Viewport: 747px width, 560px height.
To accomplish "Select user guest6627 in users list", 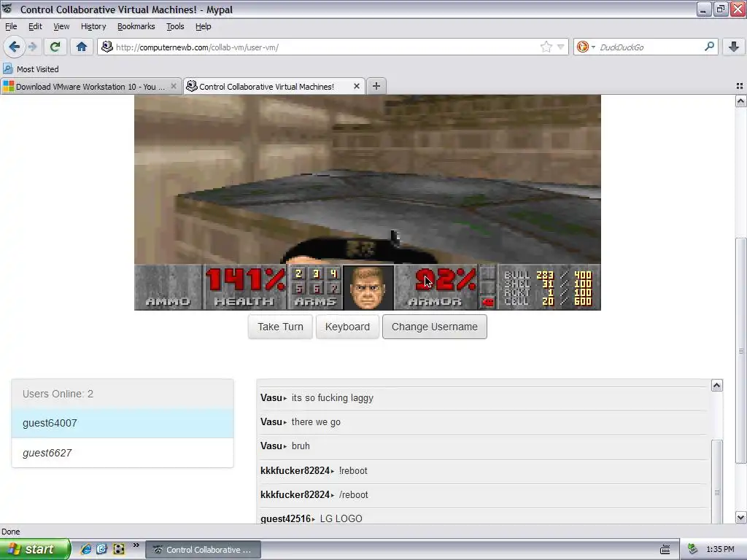I will (123, 453).
